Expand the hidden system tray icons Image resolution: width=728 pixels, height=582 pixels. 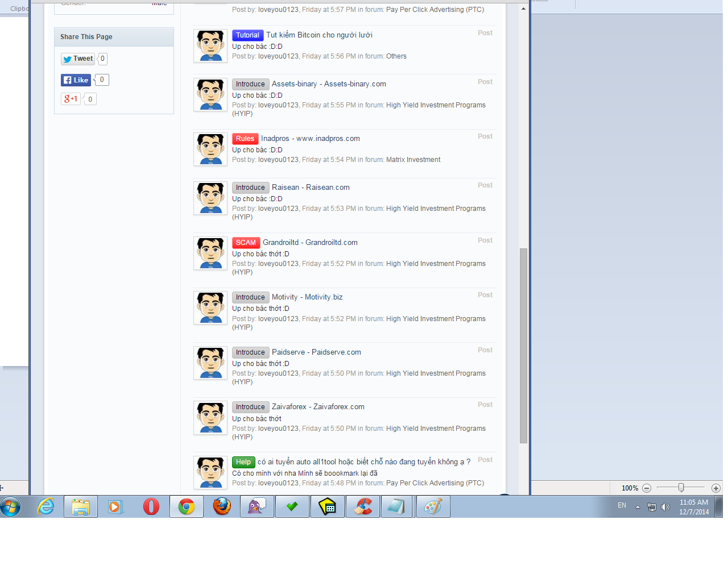point(636,506)
